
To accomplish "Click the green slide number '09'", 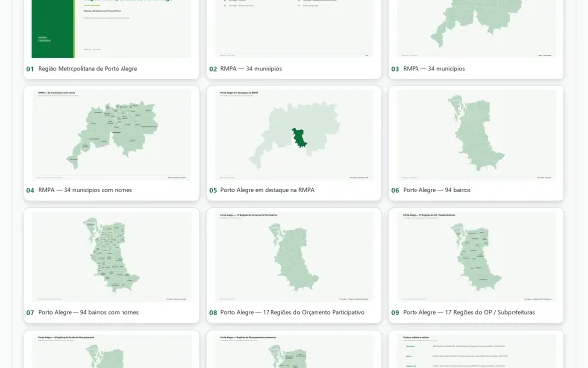I will pos(395,313).
